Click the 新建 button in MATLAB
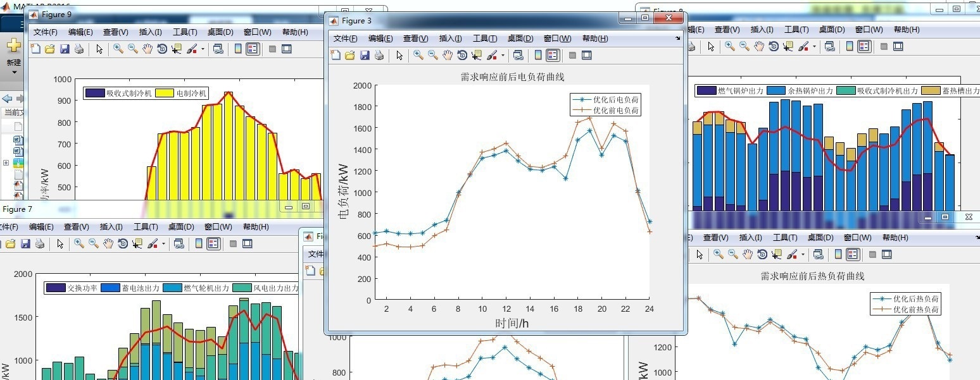The image size is (980, 380). point(14,52)
